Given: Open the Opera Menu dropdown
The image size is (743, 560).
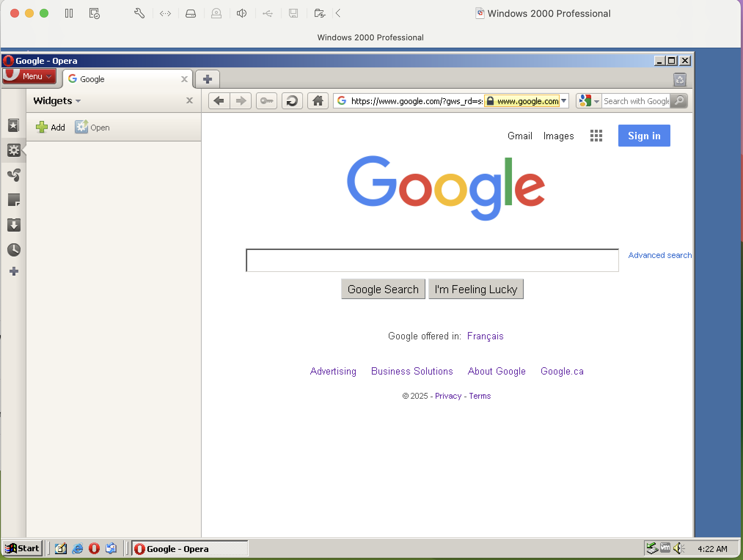Looking at the screenshot, I should click(29, 76).
